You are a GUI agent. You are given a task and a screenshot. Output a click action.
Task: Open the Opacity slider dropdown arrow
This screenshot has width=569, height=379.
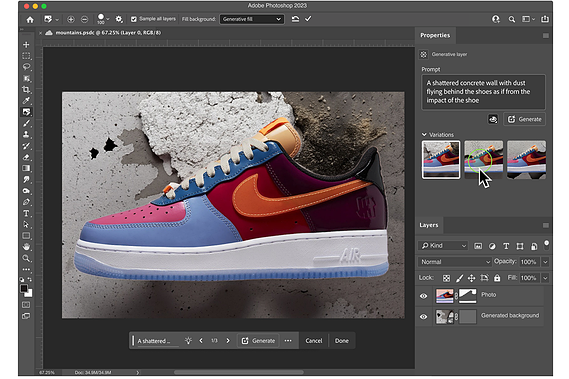(x=545, y=262)
